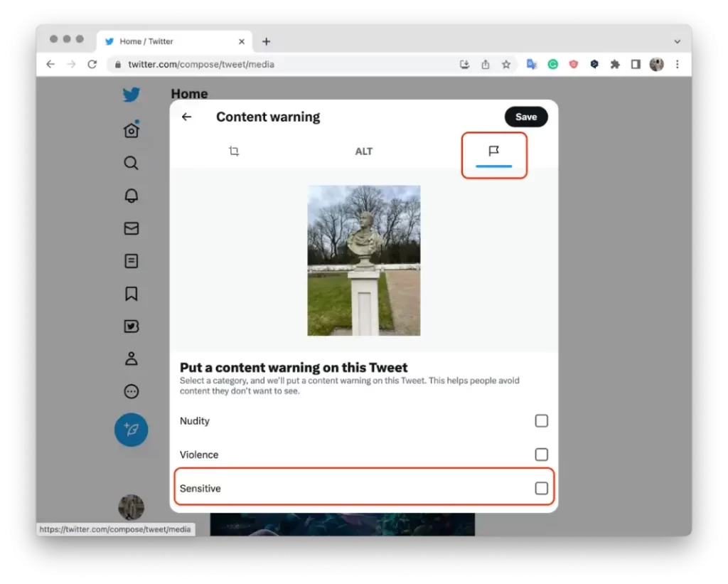
Task: Select the Home / Twitter browser tab
Action: (175, 41)
